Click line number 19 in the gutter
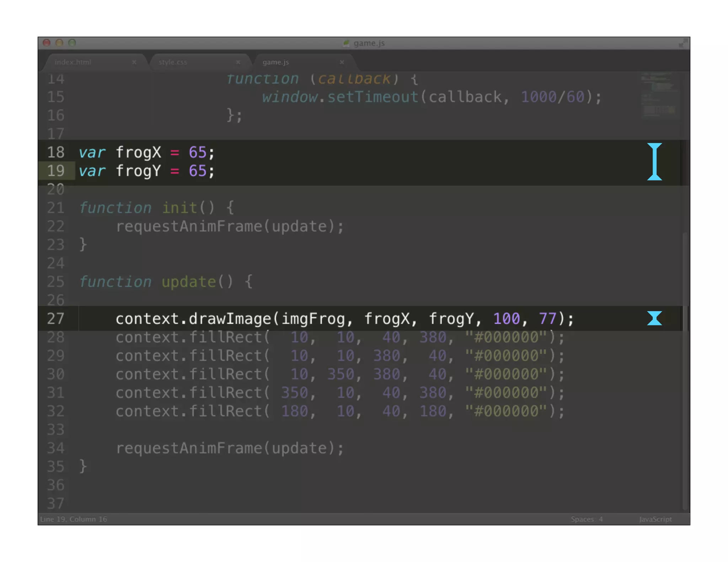Screen dimensions: 728x562 [x=56, y=171]
